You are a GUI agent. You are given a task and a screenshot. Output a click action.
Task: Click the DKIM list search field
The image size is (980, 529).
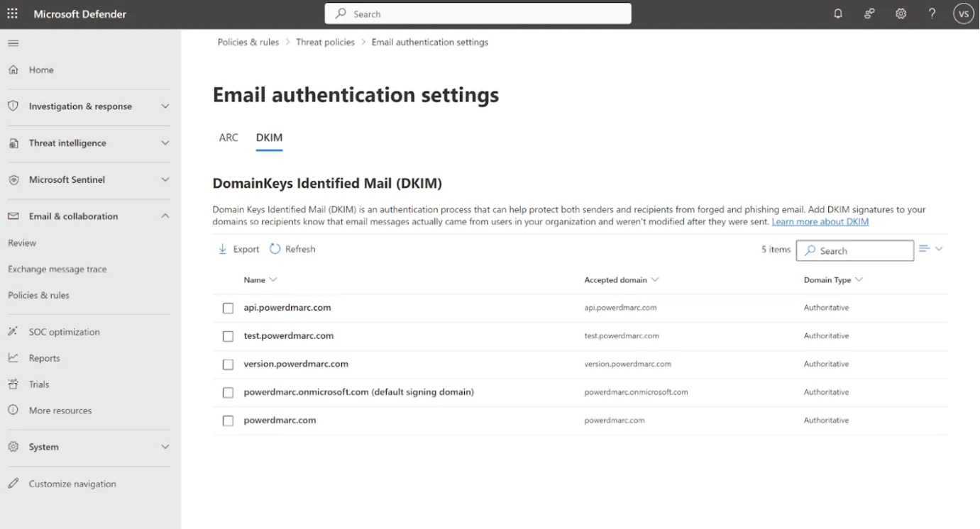point(855,250)
